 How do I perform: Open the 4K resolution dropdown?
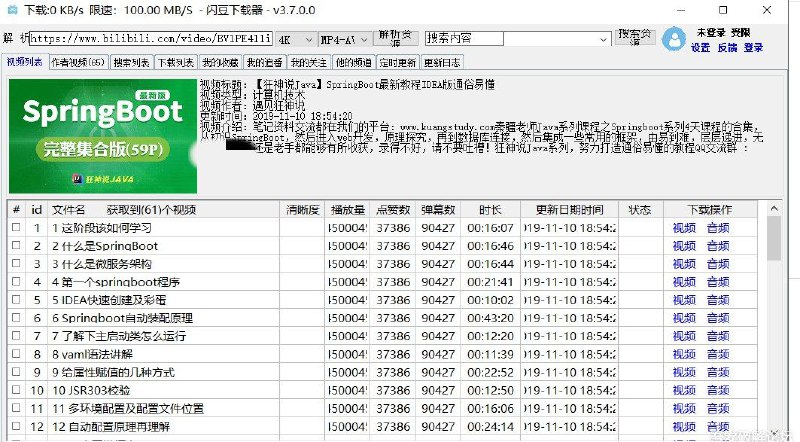[295, 39]
